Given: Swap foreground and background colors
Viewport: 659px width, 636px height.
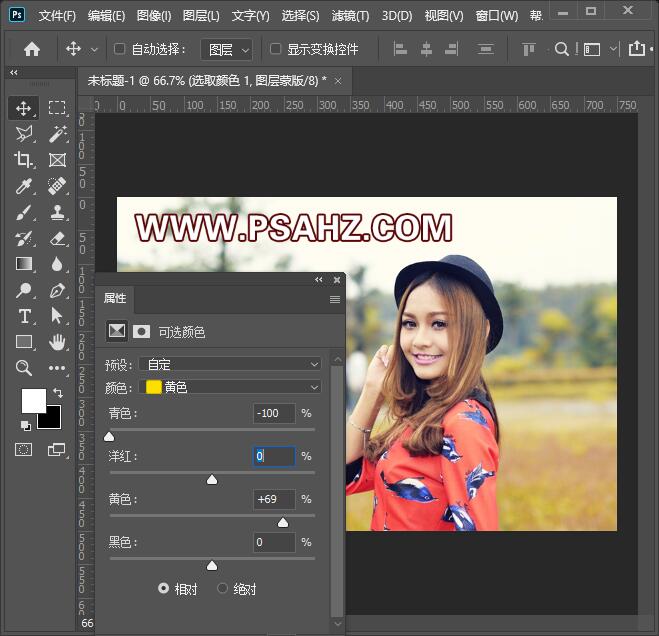Looking at the screenshot, I should pyautogui.click(x=58, y=393).
